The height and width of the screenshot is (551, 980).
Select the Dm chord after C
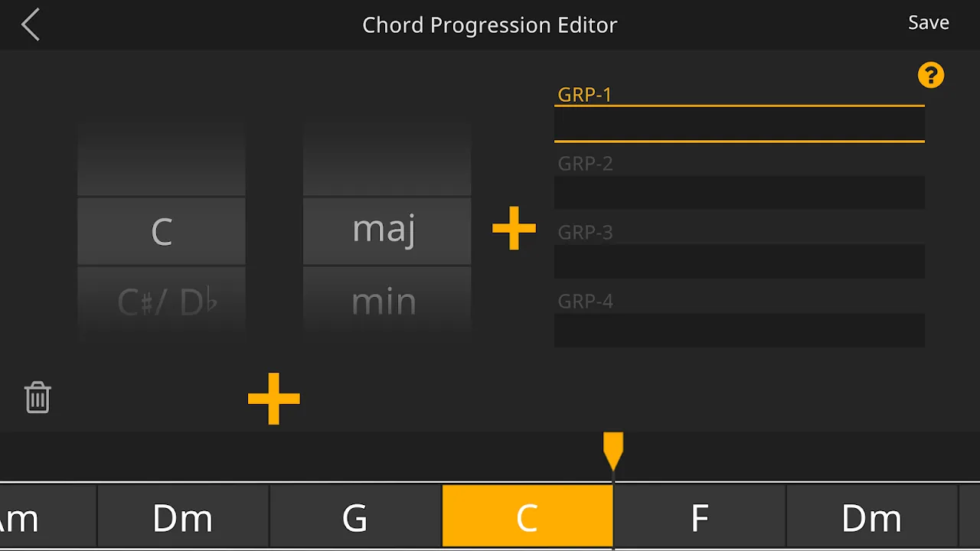[873, 517]
